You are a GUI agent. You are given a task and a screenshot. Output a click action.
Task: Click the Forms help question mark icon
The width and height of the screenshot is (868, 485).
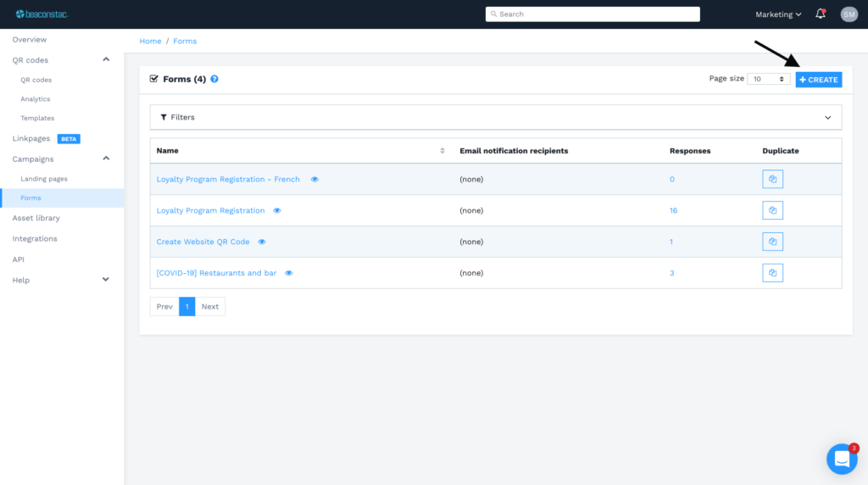[x=214, y=79]
